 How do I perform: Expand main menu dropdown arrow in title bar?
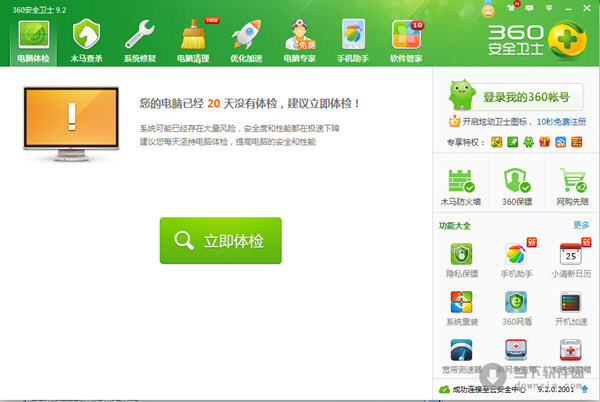pyautogui.click(x=549, y=8)
